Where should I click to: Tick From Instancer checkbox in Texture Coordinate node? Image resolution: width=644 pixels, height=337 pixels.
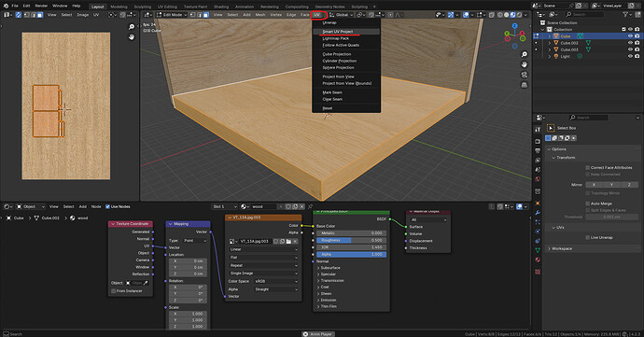pyautogui.click(x=113, y=291)
